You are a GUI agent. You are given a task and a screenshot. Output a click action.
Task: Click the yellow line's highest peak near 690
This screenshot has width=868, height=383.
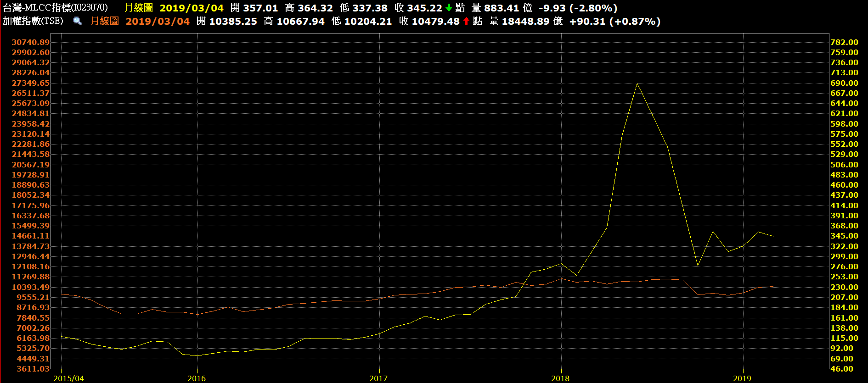[x=637, y=83]
